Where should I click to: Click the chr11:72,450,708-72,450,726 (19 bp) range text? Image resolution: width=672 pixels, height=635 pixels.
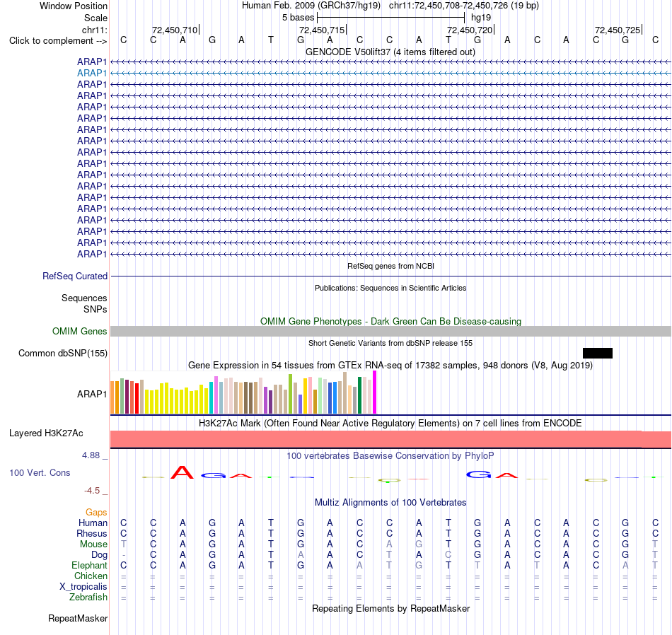(x=464, y=6)
